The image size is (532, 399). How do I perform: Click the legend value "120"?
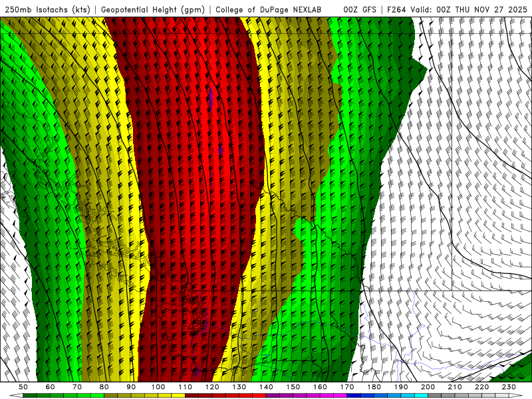click(212, 387)
